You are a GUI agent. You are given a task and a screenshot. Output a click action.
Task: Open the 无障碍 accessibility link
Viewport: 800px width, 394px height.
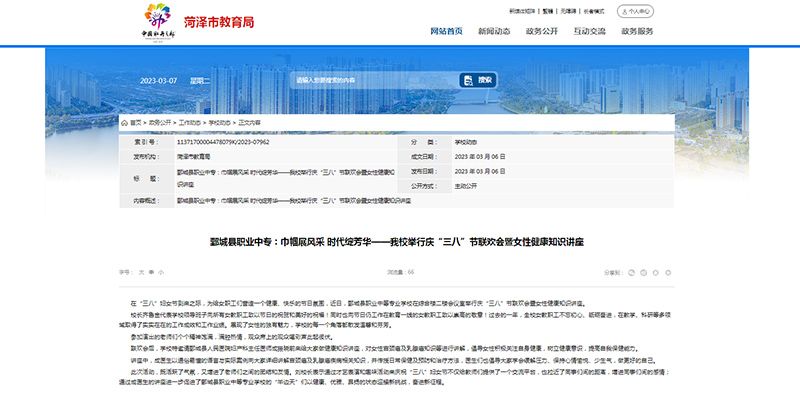pos(568,11)
